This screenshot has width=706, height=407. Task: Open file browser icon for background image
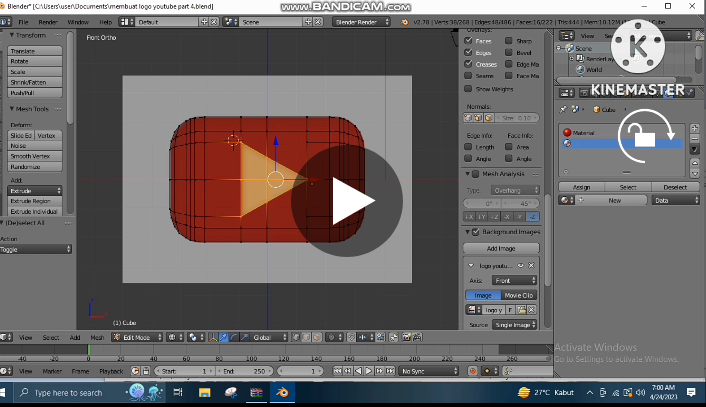click(x=521, y=310)
